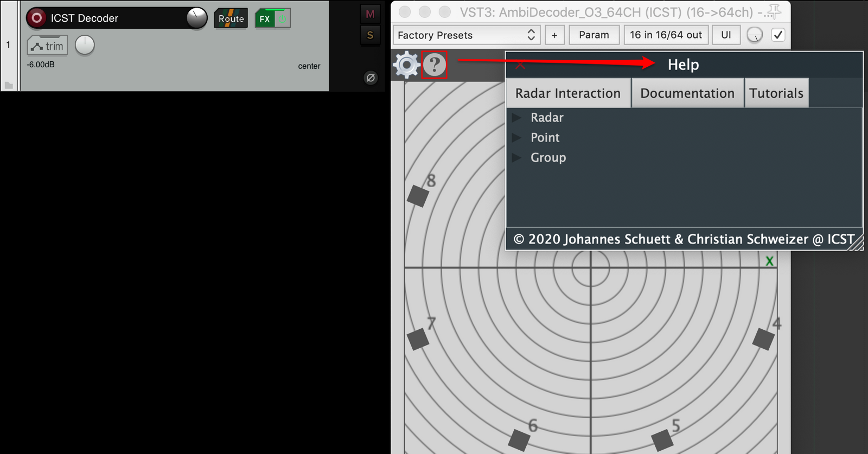Open the Route button on ICST Decoder track
The height and width of the screenshot is (454, 868).
[x=231, y=18]
